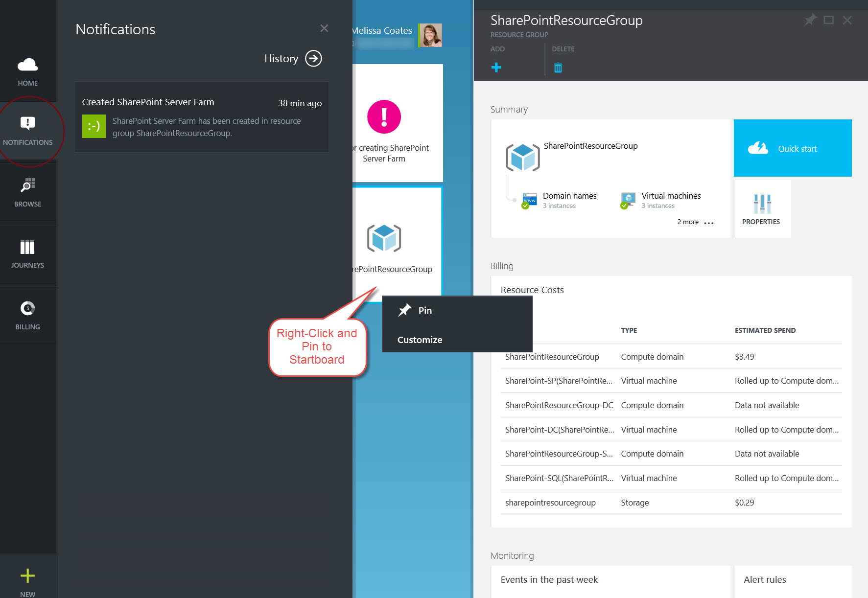Open Journeys in the left sidebar
868x598 pixels.
pos(28,254)
